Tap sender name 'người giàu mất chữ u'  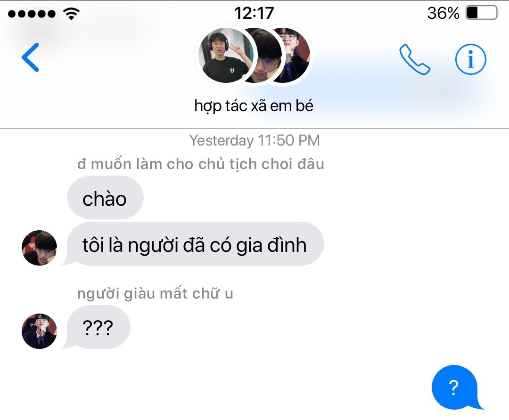coord(155,293)
